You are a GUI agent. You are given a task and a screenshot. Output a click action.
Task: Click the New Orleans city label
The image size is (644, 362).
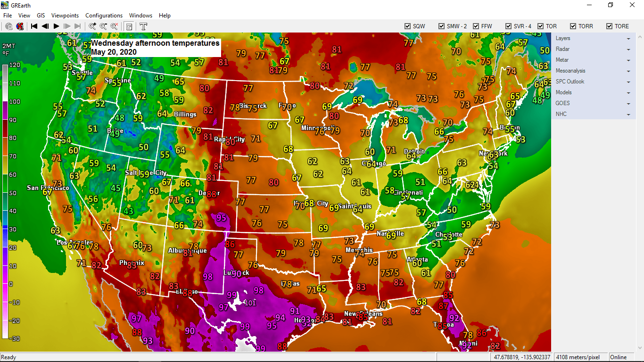(x=363, y=313)
